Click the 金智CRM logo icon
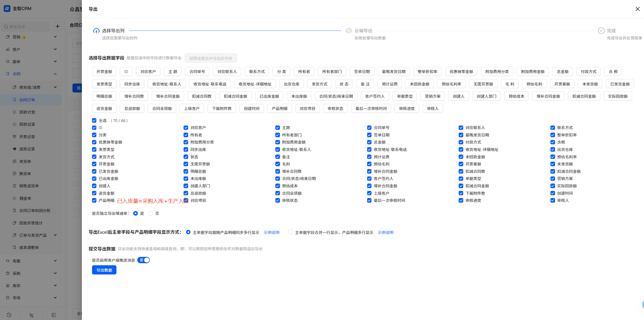The width and height of the screenshot is (644, 320). pyautogui.click(x=7, y=8)
